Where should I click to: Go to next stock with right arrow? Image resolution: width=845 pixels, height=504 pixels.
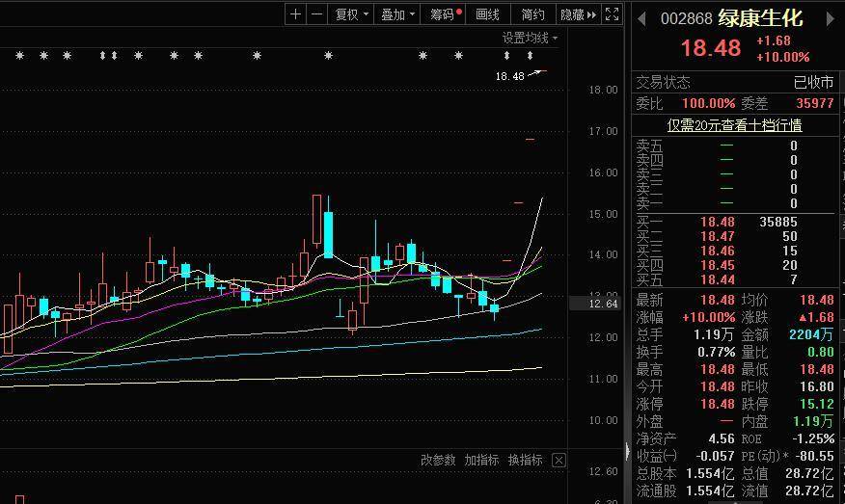pos(826,18)
